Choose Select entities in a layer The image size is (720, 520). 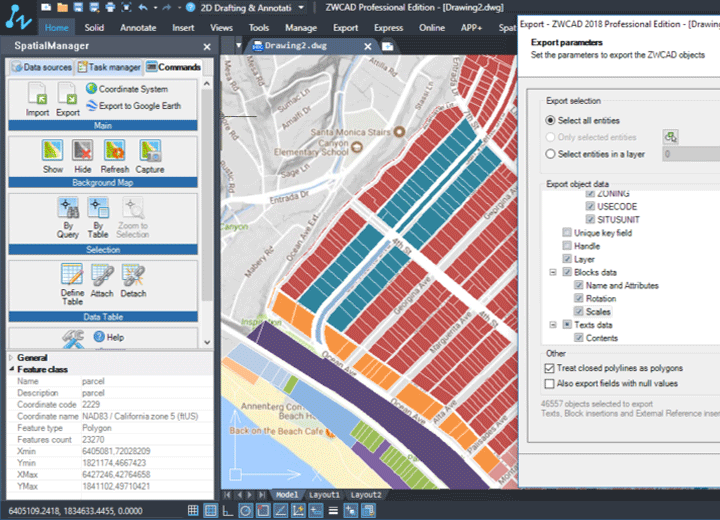click(550, 154)
